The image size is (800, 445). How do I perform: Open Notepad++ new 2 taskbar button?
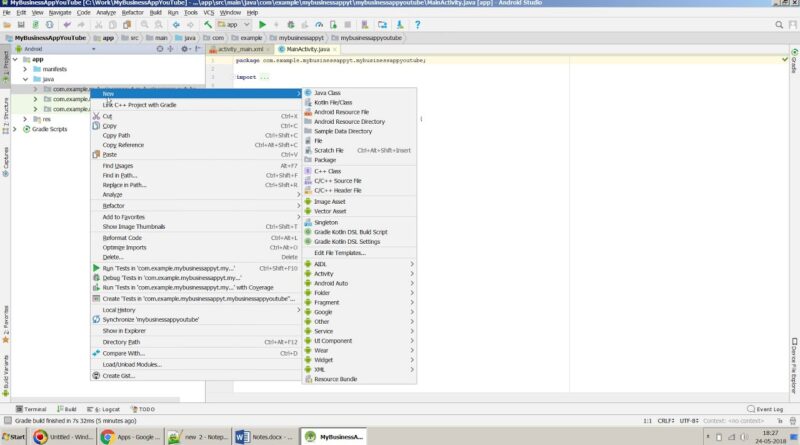(198, 437)
